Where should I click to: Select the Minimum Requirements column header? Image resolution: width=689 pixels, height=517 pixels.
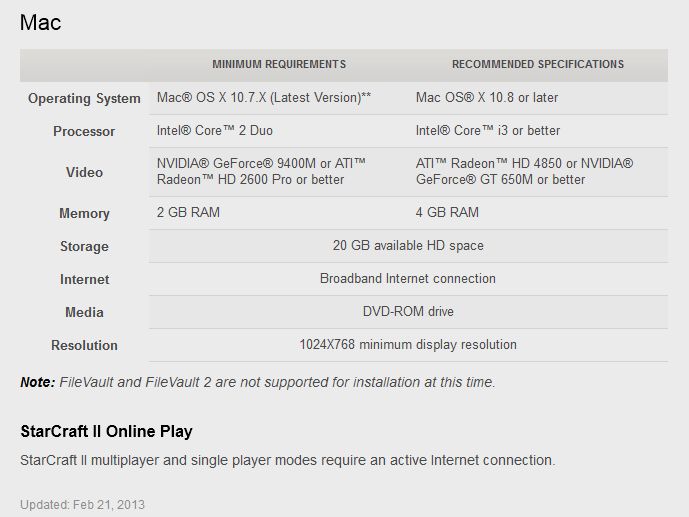click(279, 64)
